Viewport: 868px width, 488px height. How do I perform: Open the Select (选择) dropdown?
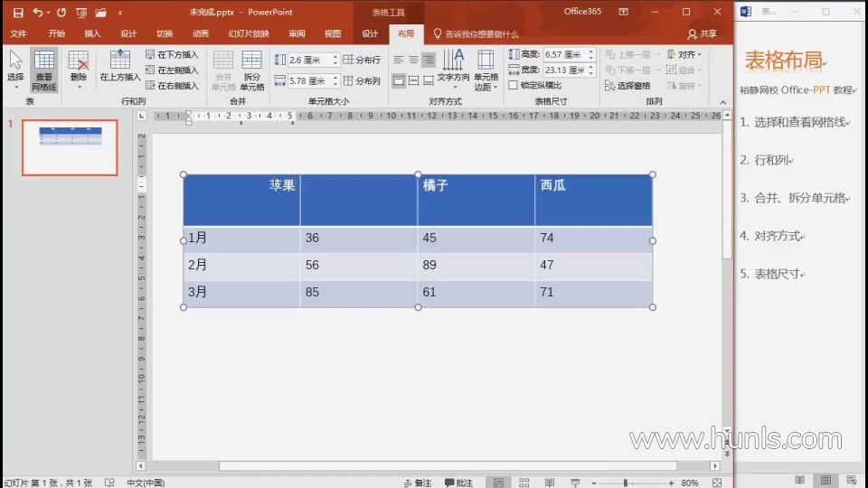15,70
